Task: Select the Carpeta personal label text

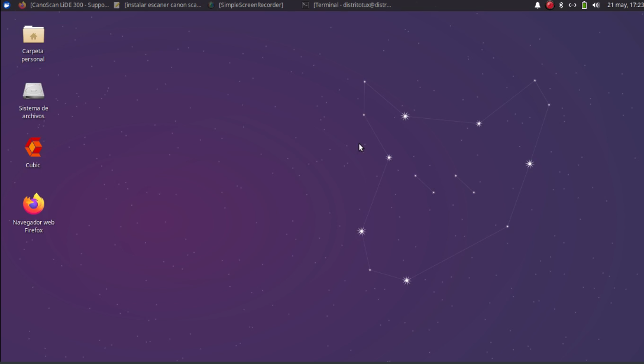Action: point(33,55)
